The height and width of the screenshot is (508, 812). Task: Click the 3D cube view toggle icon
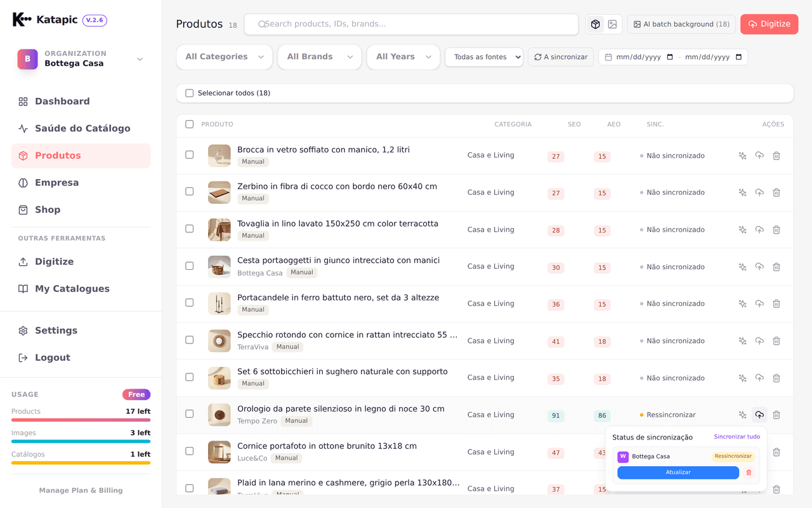pos(595,24)
